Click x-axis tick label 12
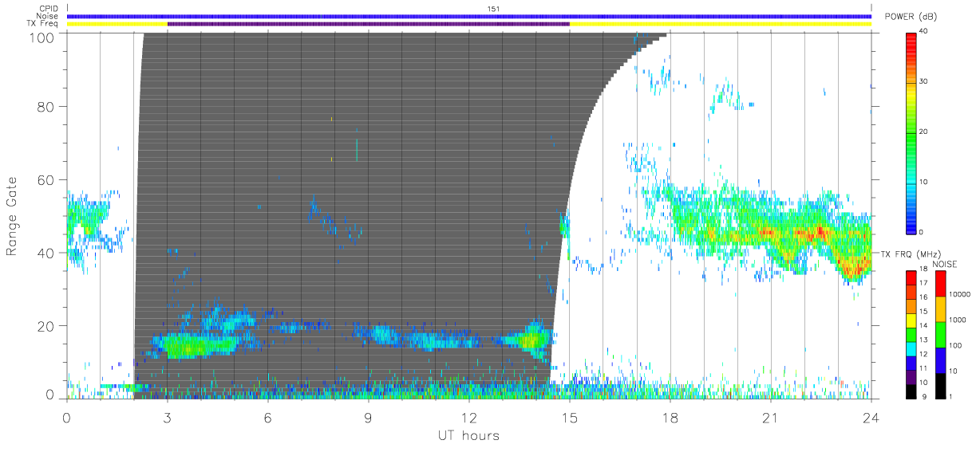The height and width of the screenshot is (452, 980). 469,417
